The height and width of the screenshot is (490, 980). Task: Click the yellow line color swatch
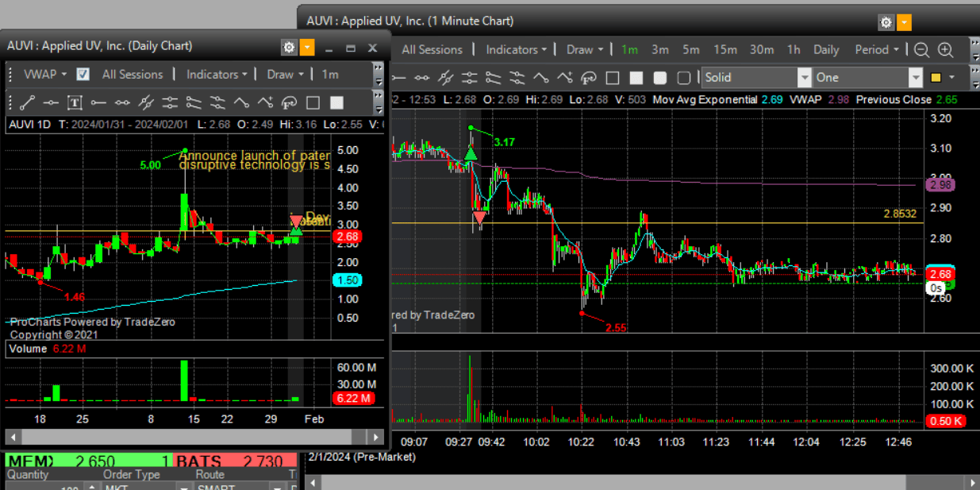point(936,77)
